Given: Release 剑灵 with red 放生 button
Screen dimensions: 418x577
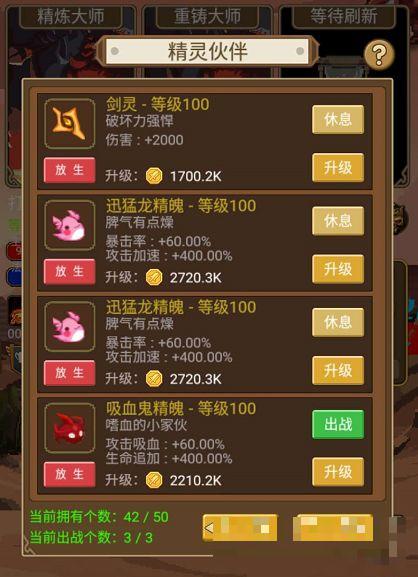Looking at the screenshot, I should tap(70, 170).
